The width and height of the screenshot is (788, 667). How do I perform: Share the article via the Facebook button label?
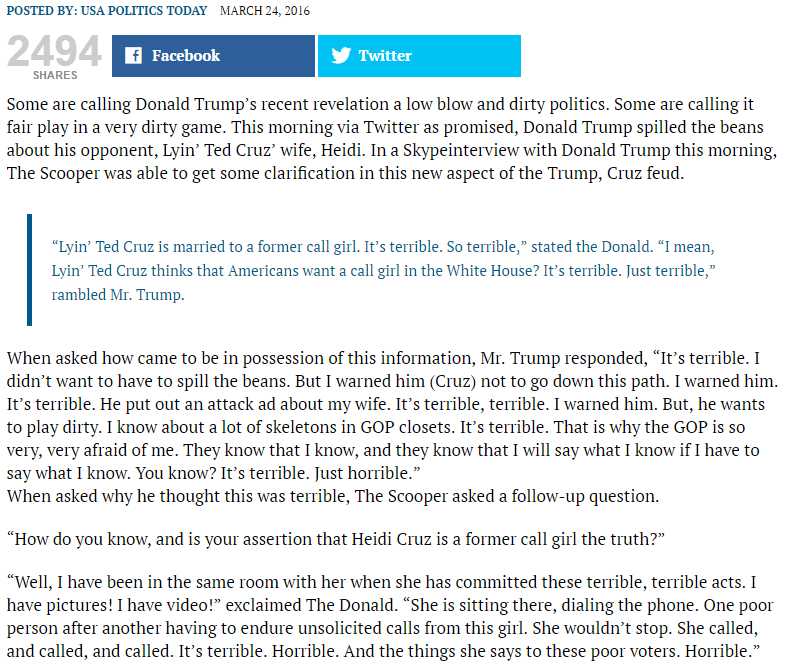(186, 56)
